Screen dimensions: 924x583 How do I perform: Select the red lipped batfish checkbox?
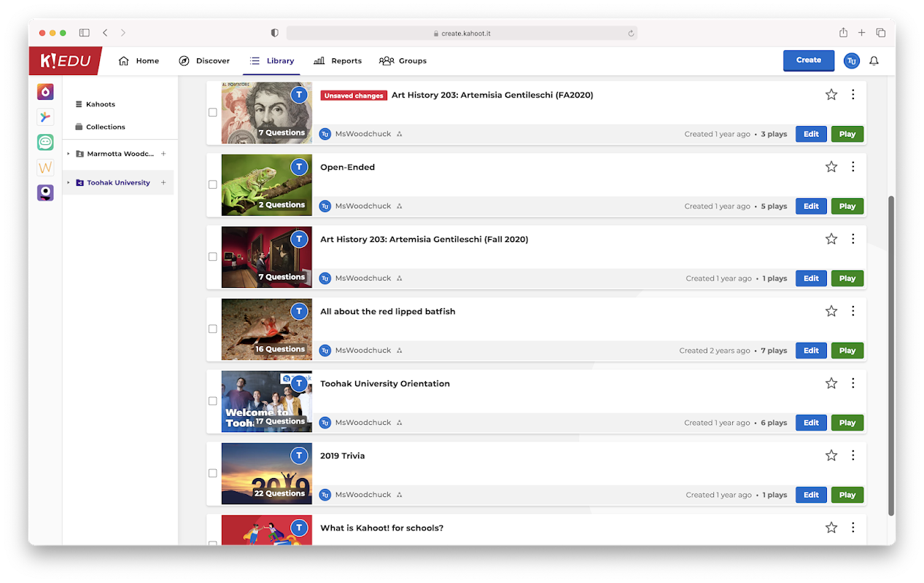point(213,329)
